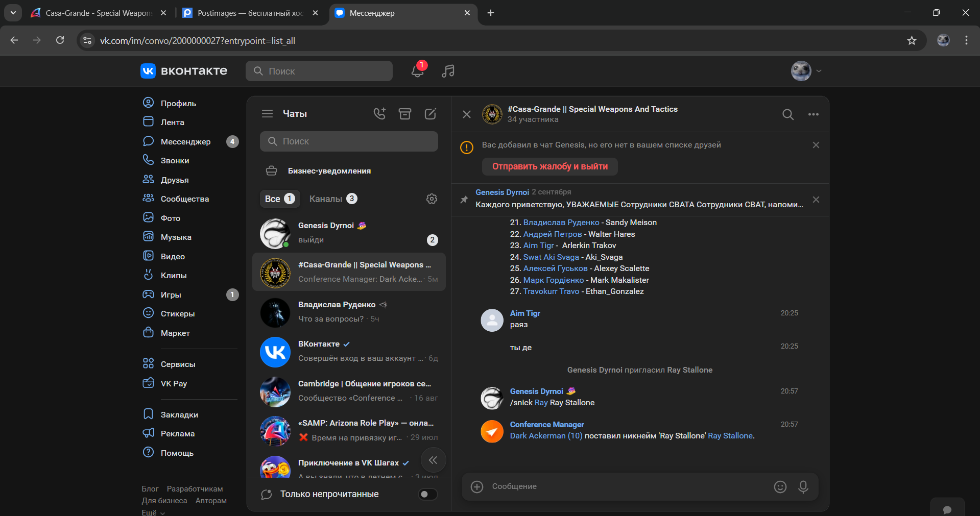The width and height of the screenshot is (980, 516).
Task: Open 'Dark Ackerman (10)' link
Action: [x=546, y=436]
